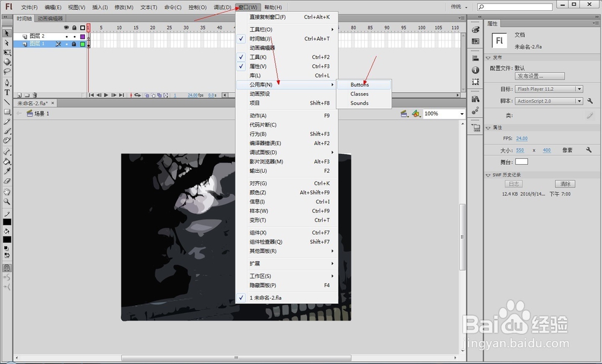The height and width of the screenshot is (364, 602).
Task: Choose Classes from 公用库 submenu
Action: click(x=364, y=94)
